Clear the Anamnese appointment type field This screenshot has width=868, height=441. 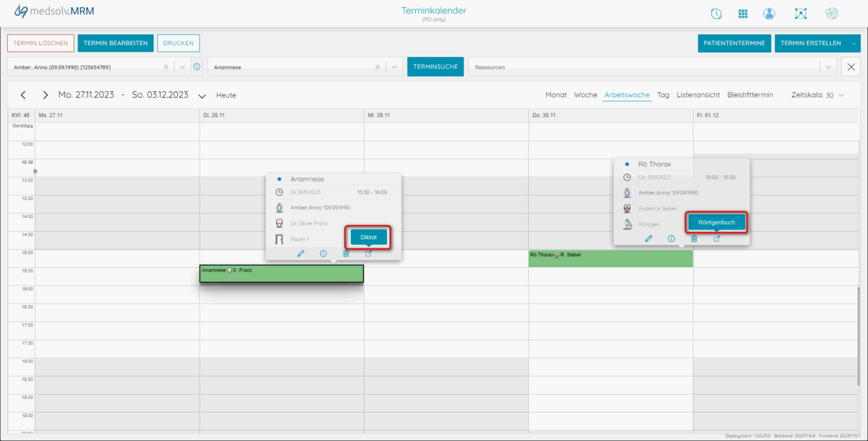377,67
